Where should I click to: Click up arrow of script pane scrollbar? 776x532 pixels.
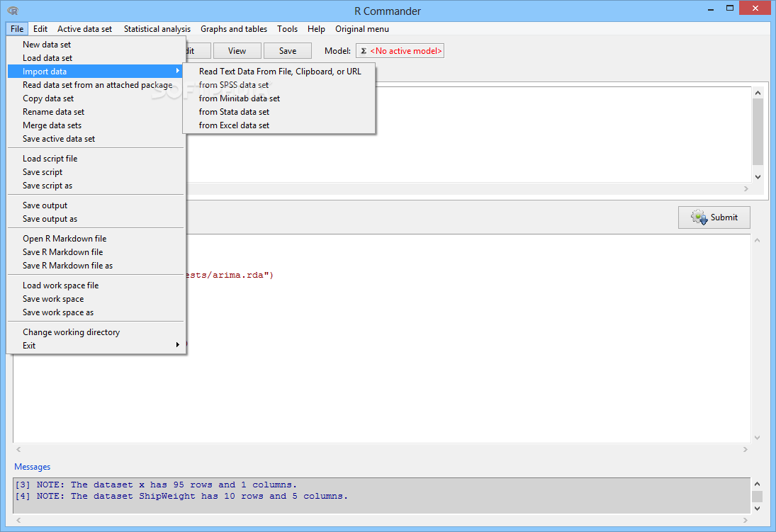coord(758,93)
